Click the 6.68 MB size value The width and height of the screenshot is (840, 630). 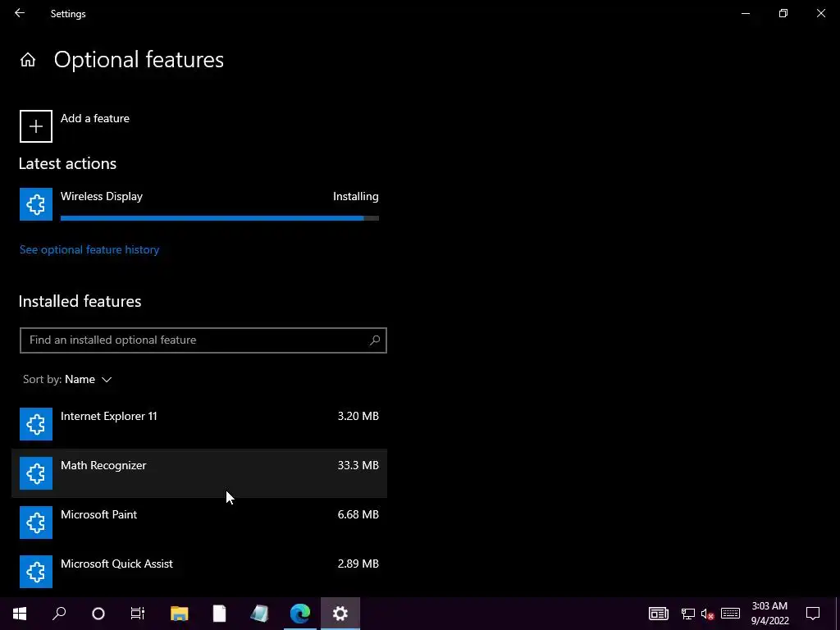click(358, 515)
